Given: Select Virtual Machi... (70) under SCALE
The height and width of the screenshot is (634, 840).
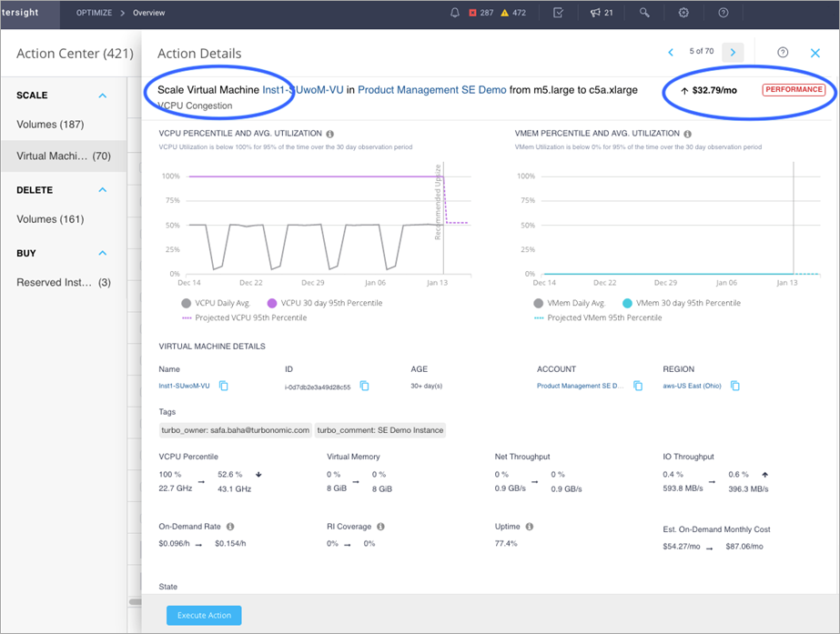Looking at the screenshot, I should [x=63, y=156].
